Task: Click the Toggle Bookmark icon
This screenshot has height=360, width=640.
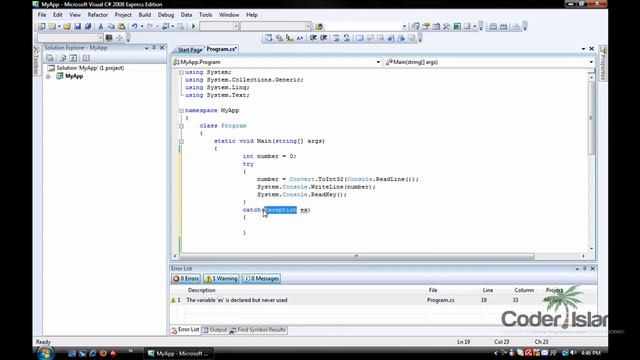Action: [360, 38]
